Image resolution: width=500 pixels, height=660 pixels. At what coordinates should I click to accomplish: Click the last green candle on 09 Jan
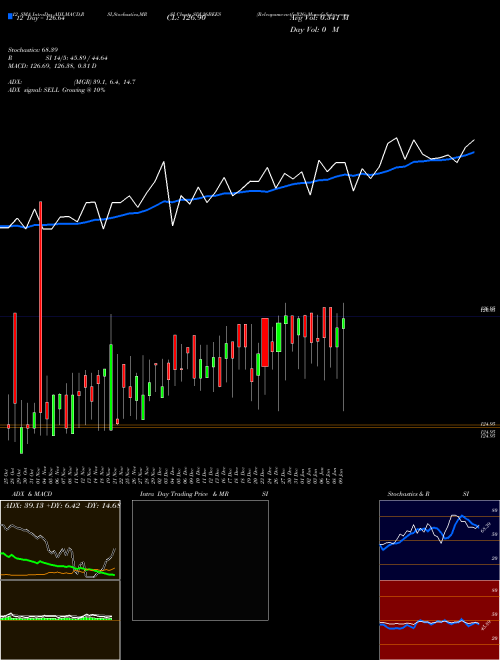coord(344,323)
